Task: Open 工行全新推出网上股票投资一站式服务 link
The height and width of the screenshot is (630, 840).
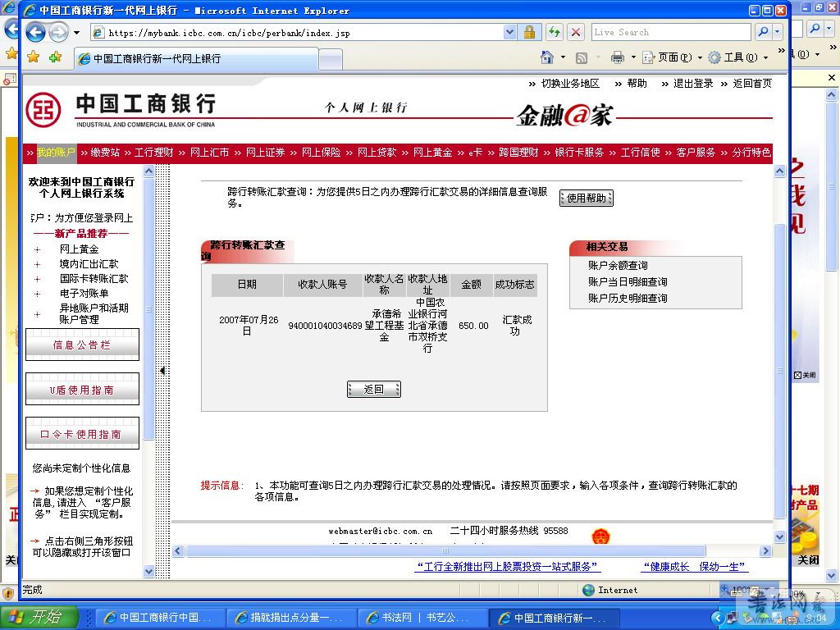Action: pos(507,567)
